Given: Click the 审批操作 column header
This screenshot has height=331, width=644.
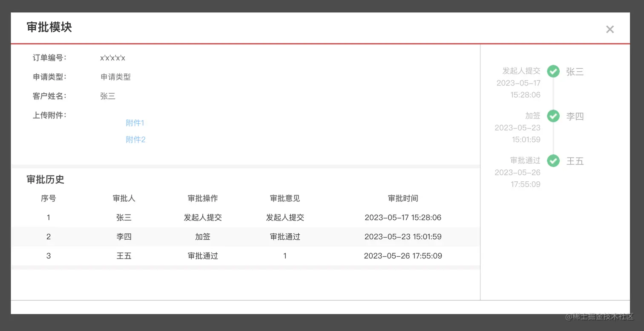Looking at the screenshot, I should tap(203, 198).
